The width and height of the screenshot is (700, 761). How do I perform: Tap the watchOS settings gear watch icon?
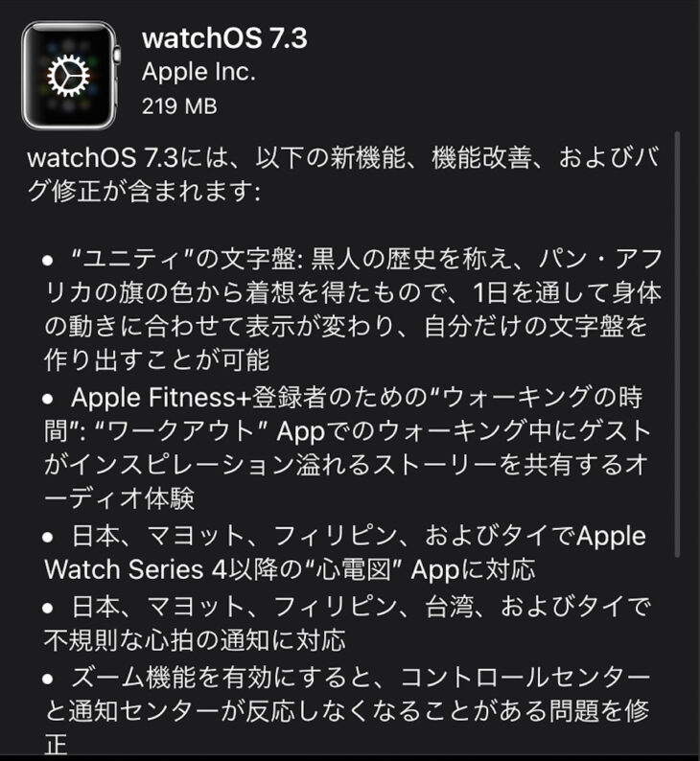click(x=70, y=76)
